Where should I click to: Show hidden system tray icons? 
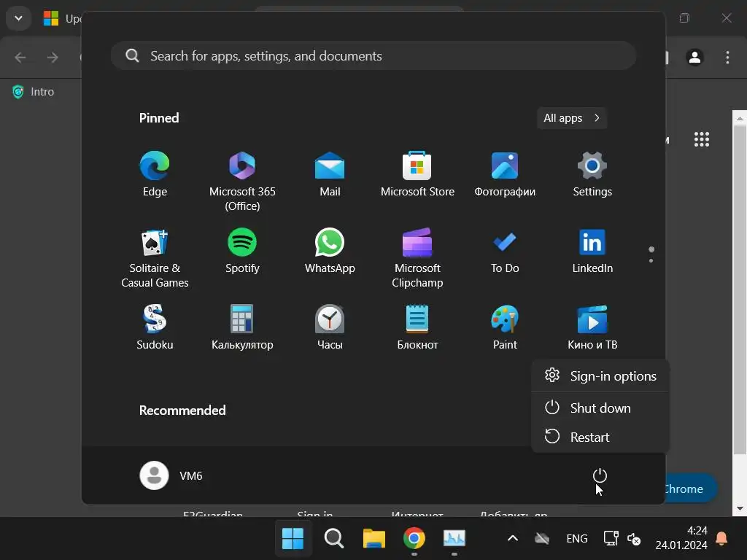pyautogui.click(x=513, y=538)
